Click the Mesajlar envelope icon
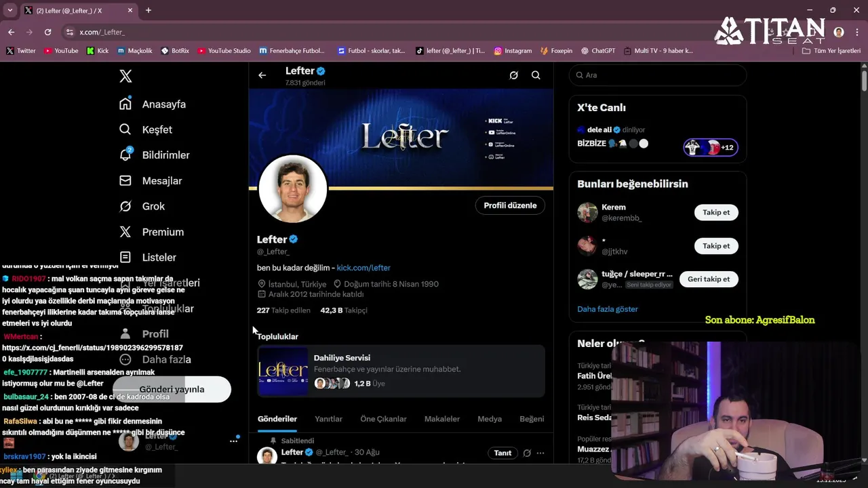868x488 pixels. (x=125, y=181)
